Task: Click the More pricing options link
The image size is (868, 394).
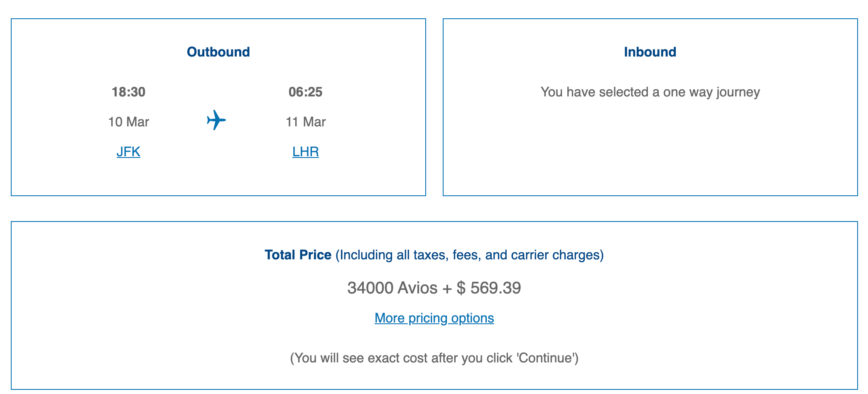Action: (x=434, y=318)
